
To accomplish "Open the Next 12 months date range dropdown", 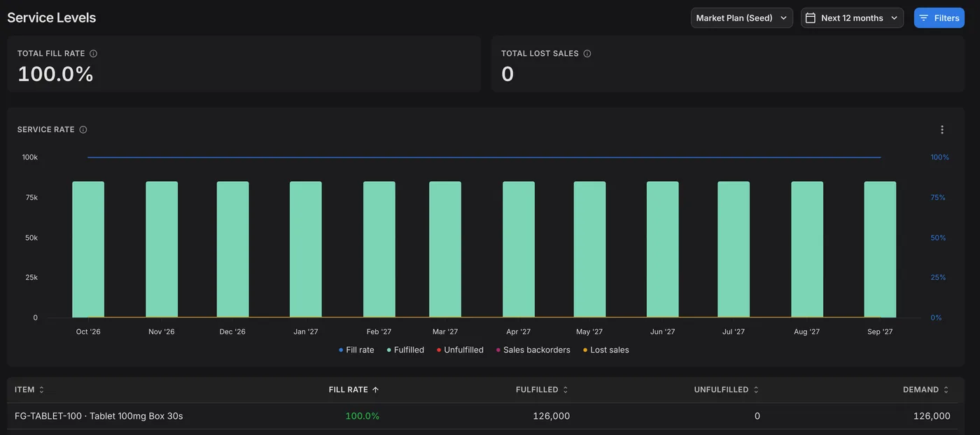I will point(852,18).
